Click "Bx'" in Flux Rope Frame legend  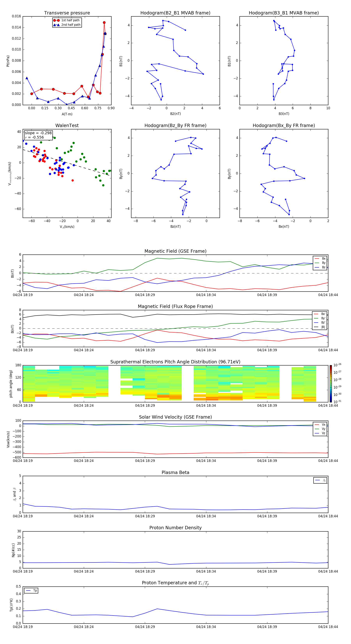(x=320, y=314)
